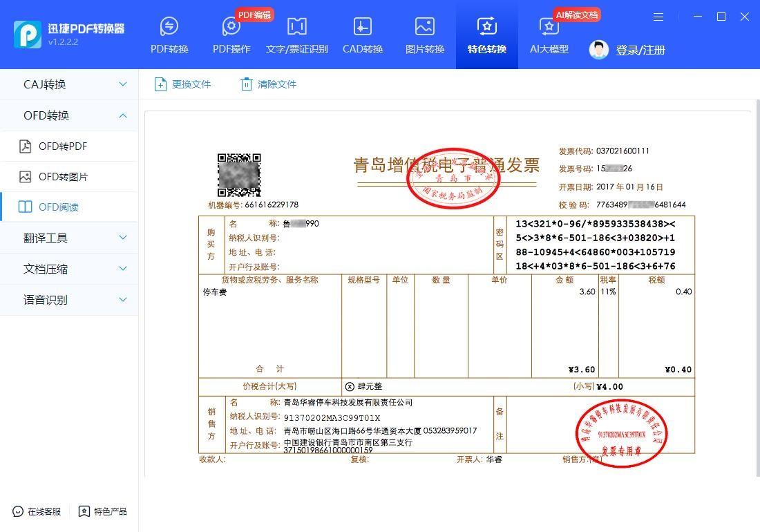Viewport: 760px width, 532px height.
Task: Expand the 语音识别 section
Action: click(69, 299)
